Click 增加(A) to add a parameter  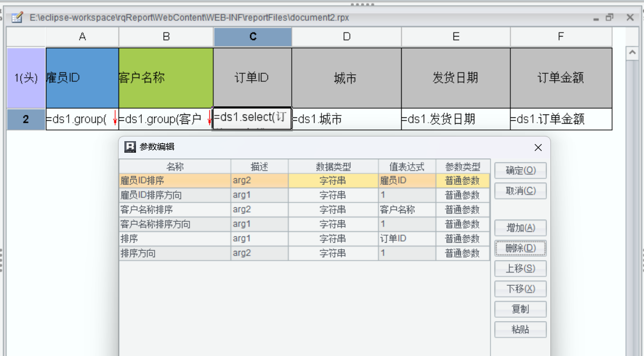point(520,228)
